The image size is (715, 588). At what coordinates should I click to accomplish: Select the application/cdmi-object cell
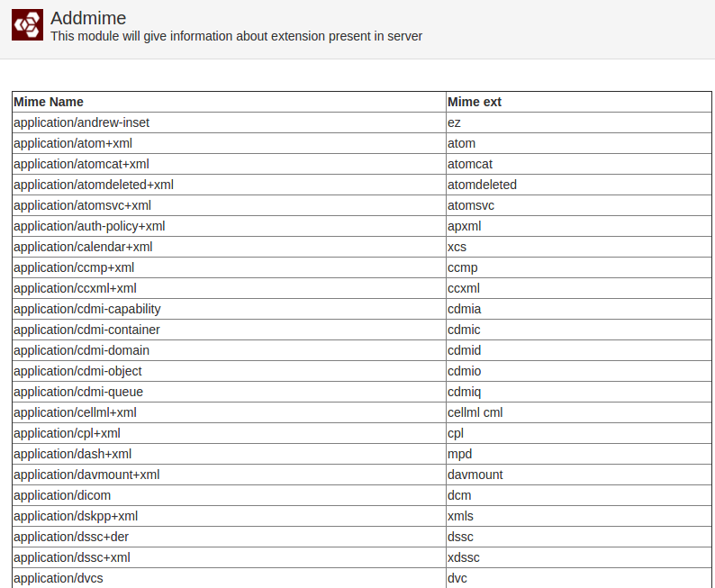point(229,371)
